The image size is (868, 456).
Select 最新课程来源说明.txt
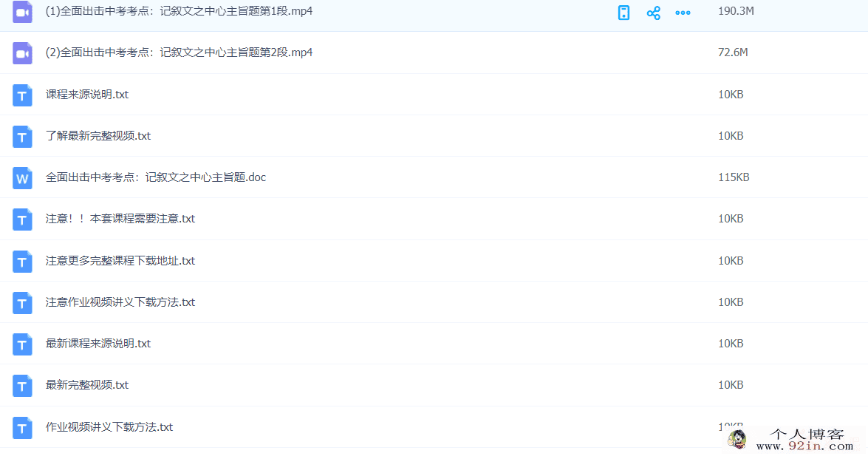[x=98, y=344]
